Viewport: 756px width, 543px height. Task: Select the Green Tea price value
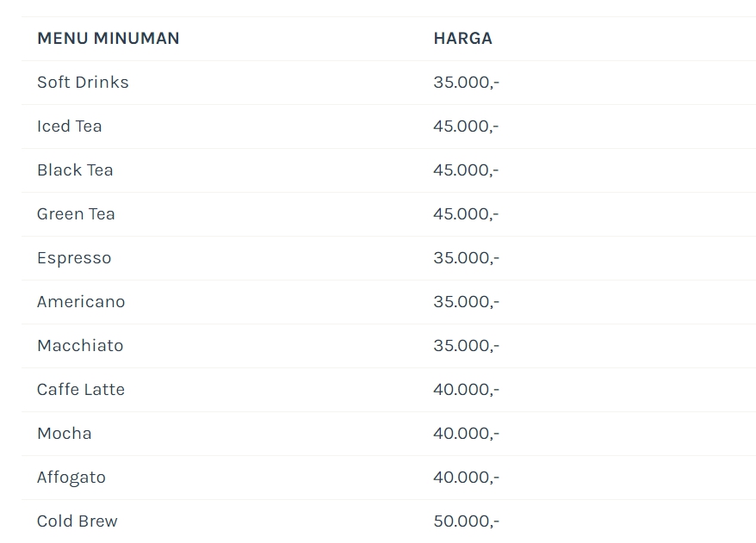(x=466, y=214)
